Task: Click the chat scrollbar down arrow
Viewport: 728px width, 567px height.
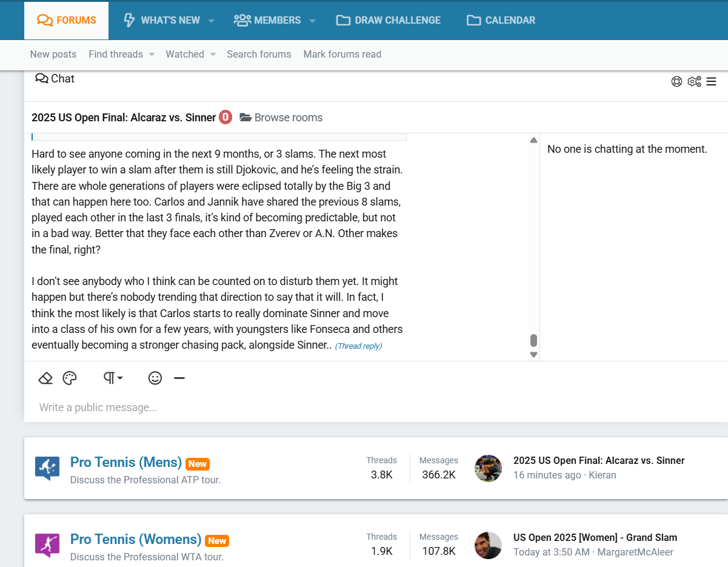Action: pos(533,355)
